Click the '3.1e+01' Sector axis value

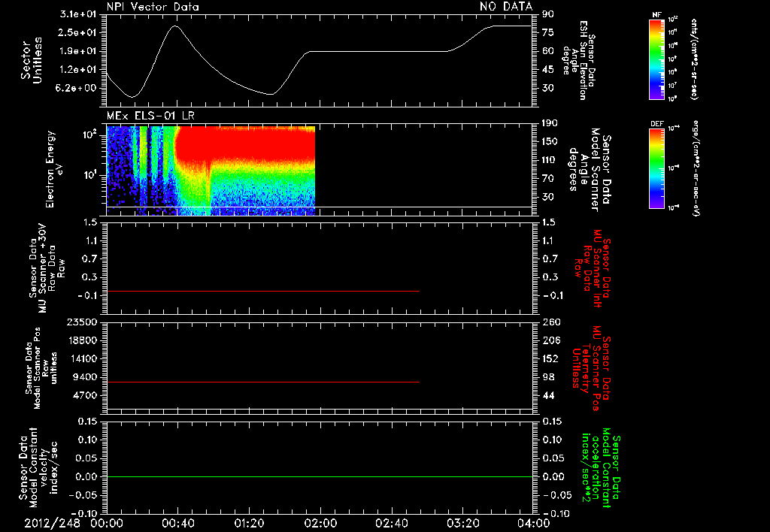click(78, 14)
